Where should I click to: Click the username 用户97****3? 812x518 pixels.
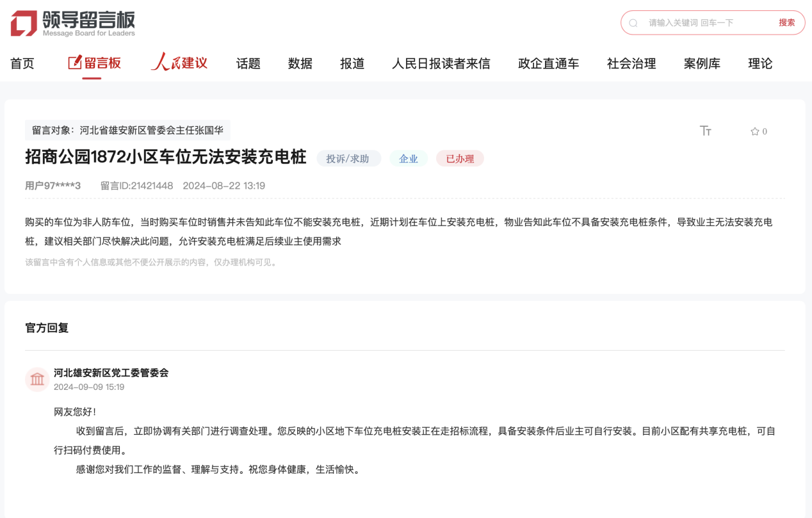point(53,186)
